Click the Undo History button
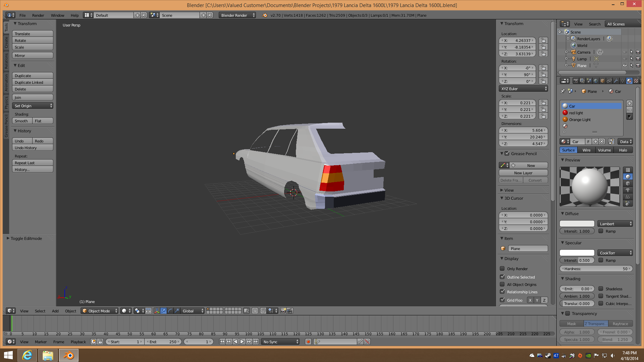Image resolution: width=644 pixels, height=362 pixels. click(33, 147)
